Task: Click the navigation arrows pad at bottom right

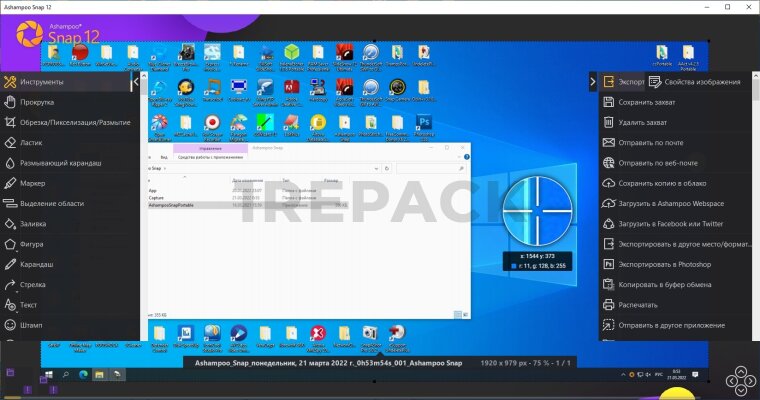Action: (740, 378)
